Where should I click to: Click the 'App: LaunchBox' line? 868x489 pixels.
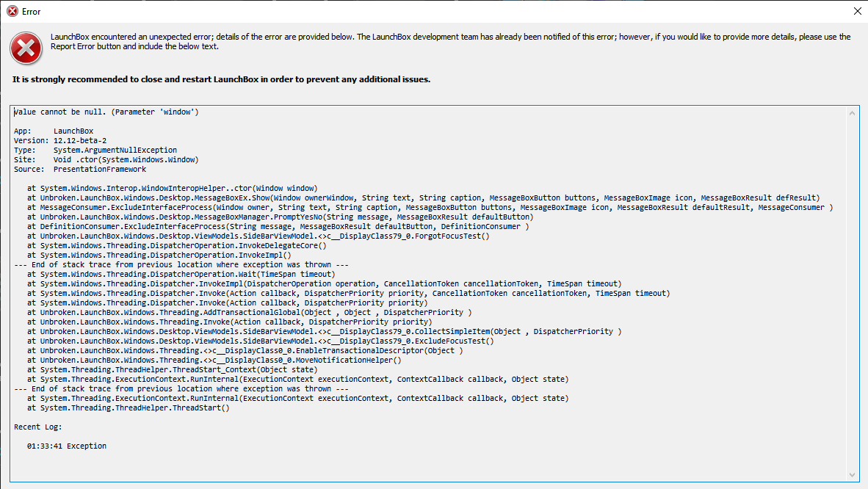pyautogui.click(x=54, y=131)
